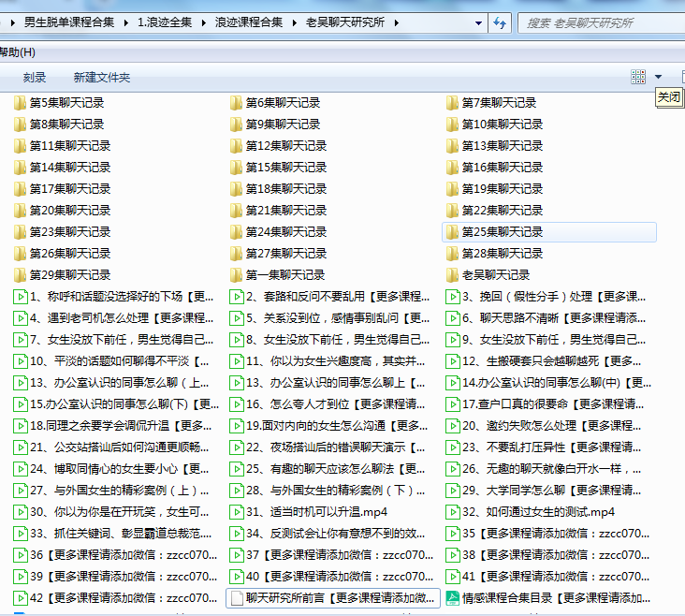Click the video icon of 20、邀约失败怎么处理
Screen dimensions: 685x616
[453, 426]
